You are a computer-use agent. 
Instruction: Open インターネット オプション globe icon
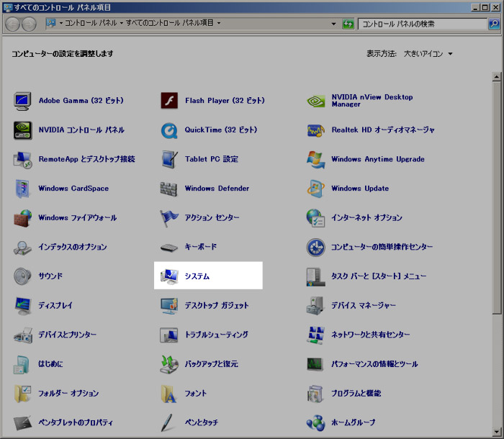(315, 218)
